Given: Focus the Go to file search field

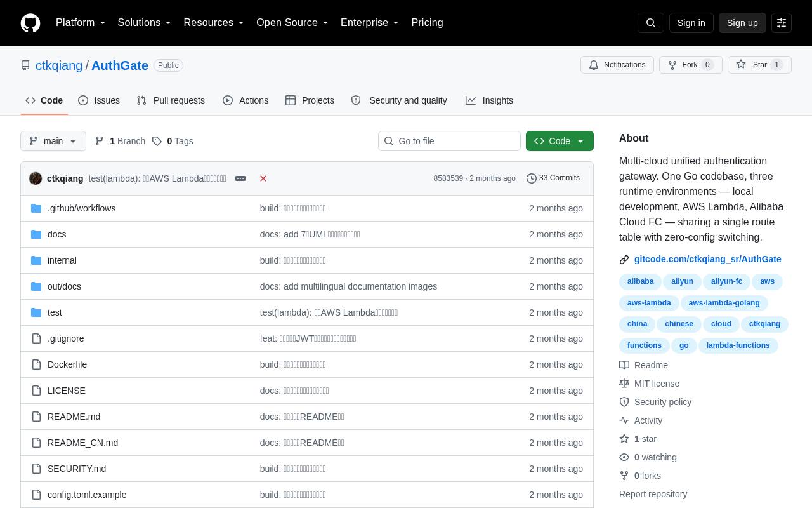Looking at the screenshot, I should (449, 141).
